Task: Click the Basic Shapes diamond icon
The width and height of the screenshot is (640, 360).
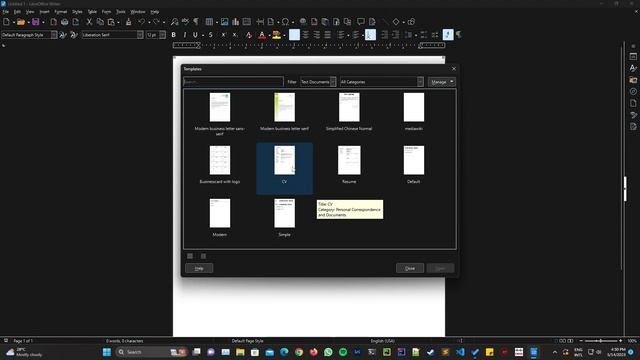Action: pos(396,22)
